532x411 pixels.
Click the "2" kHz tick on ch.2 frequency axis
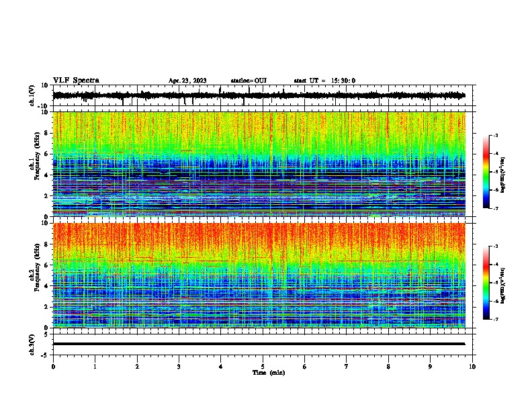point(46,307)
